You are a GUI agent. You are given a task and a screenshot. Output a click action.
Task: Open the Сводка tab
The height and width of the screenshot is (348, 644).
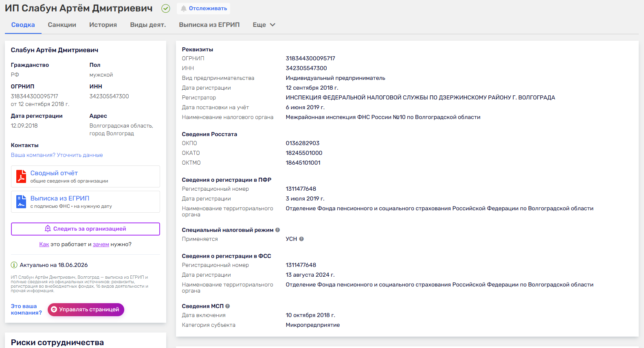coord(23,25)
